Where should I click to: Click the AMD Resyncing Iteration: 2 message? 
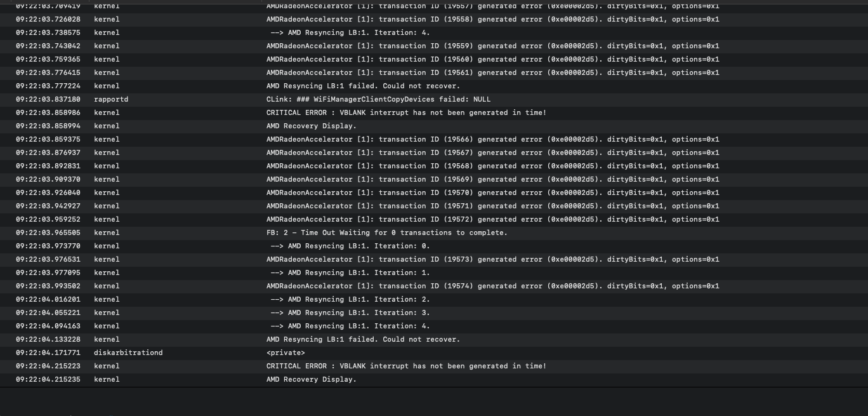(350, 299)
